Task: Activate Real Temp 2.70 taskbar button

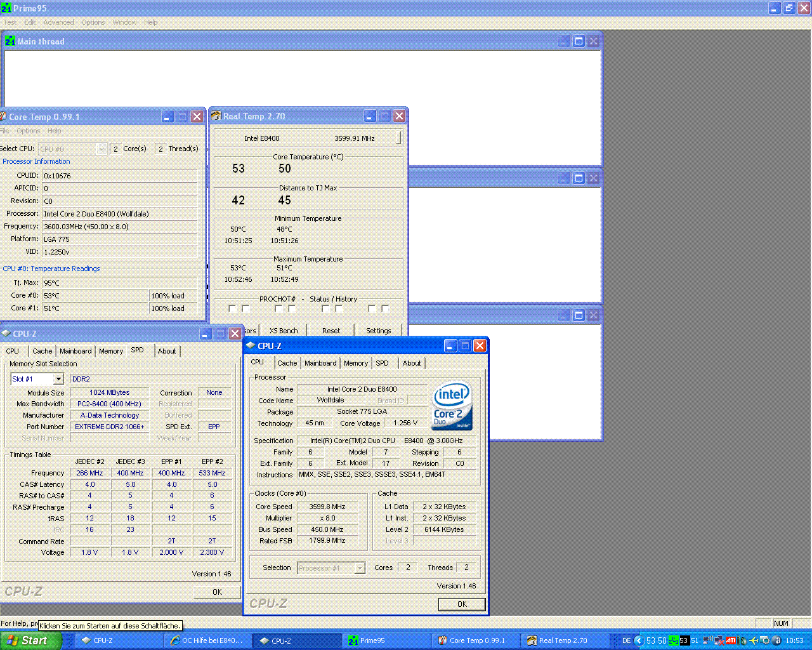Action: click(565, 640)
